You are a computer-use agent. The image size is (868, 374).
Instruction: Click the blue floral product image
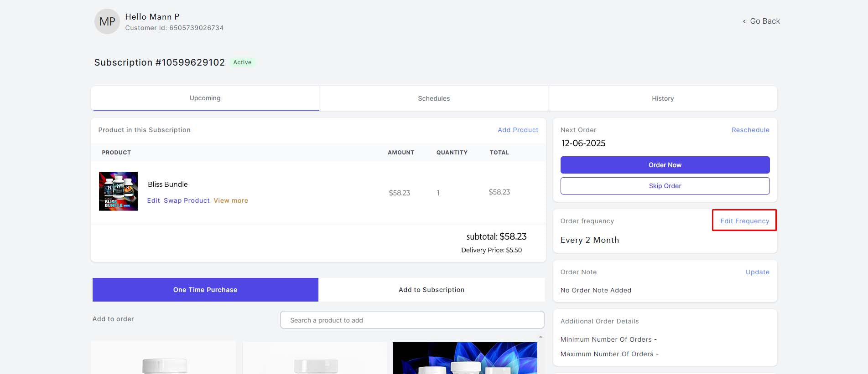click(465, 358)
